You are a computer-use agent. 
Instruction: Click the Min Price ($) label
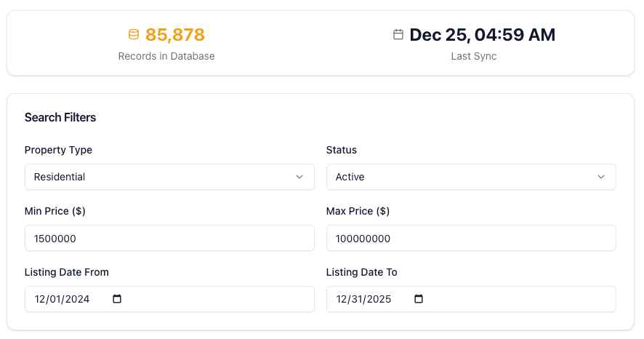55,211
